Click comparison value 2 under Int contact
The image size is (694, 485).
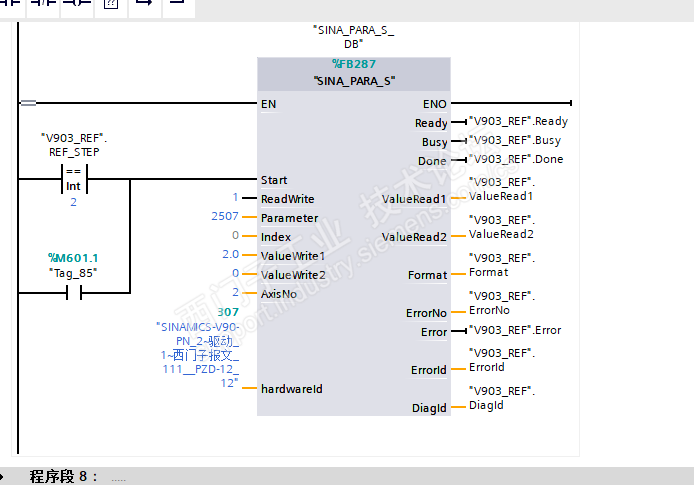coord(73,202)
